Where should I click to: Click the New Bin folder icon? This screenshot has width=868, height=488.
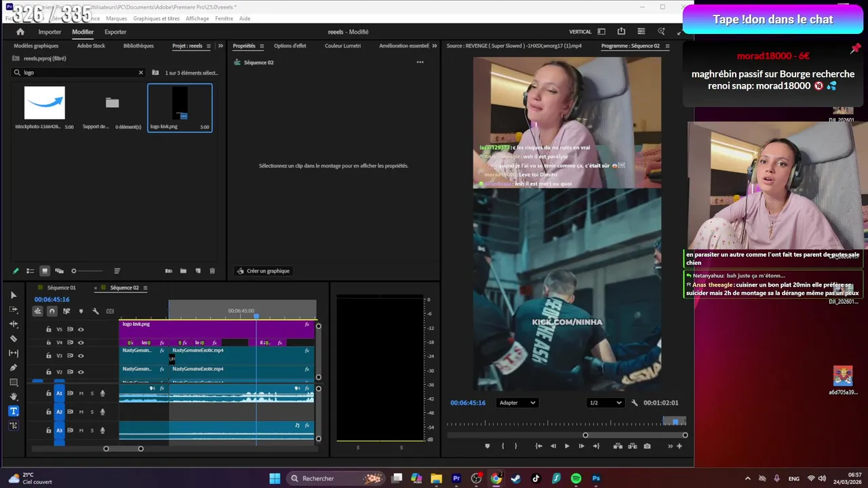pos(183,271)
